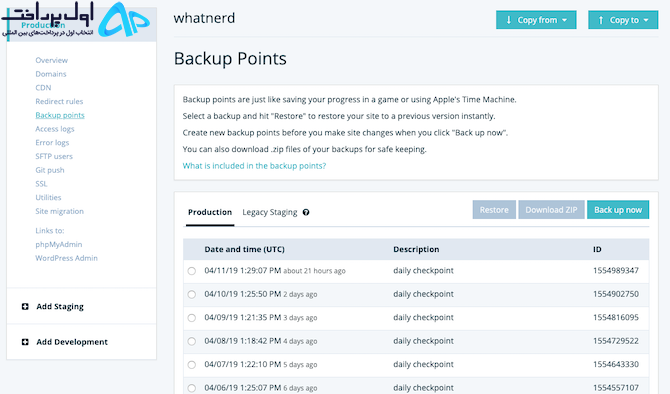Follow the phpMyAdmin link

(59, 244)
